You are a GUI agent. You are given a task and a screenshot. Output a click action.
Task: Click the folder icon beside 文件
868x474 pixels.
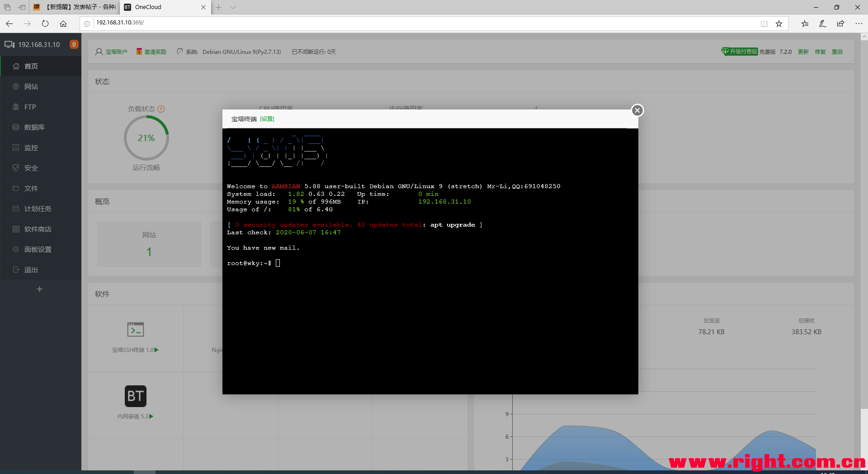point(16,188)
